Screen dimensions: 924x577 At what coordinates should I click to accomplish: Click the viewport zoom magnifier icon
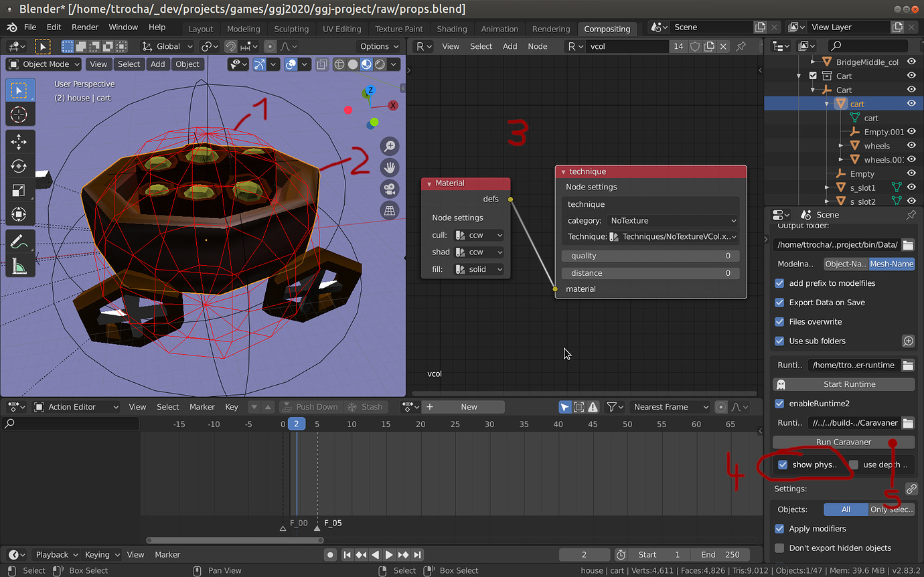pos(390,147)
